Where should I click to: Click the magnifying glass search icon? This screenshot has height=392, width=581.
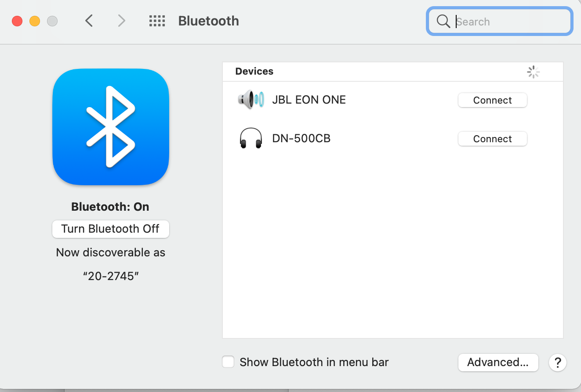click(443, 21)
